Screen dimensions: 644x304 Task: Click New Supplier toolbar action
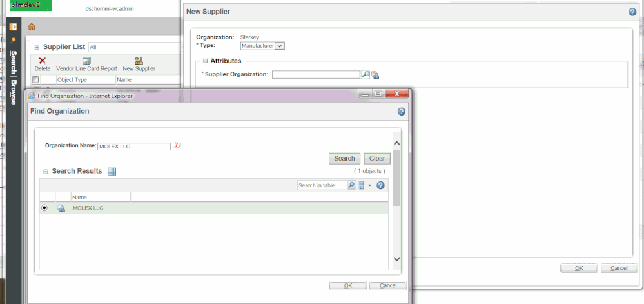coord(139,65)
